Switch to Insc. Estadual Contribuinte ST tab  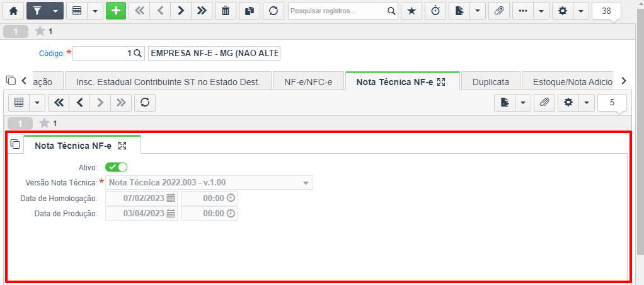coord(168,82)
